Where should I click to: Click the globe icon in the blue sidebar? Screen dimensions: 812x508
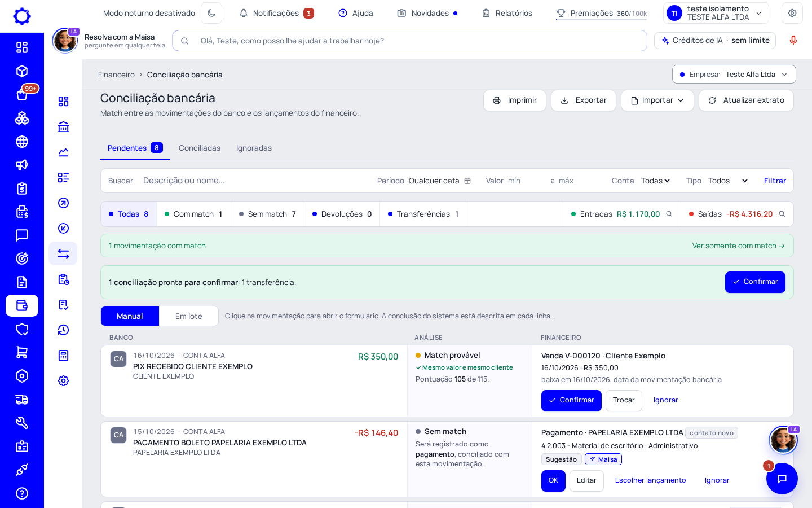click(22, 142)
